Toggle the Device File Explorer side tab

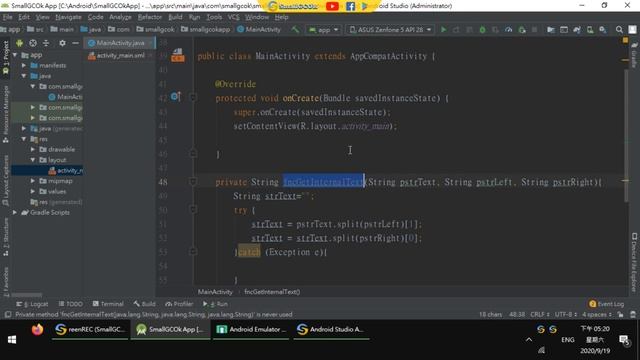[x=634, y=262]
